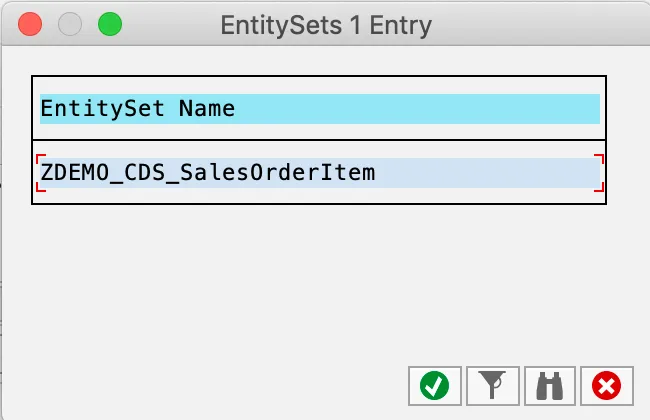Click the gray minimize button in the title bar
Viewport: 650px width, 420px height.
pyautogui.click(x=70, y=24)
